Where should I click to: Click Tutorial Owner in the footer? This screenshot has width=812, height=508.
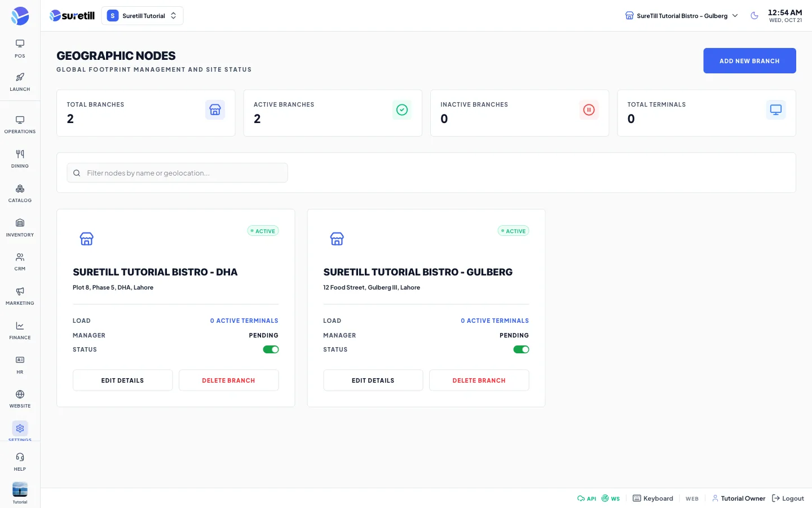[x=739, y=498]
